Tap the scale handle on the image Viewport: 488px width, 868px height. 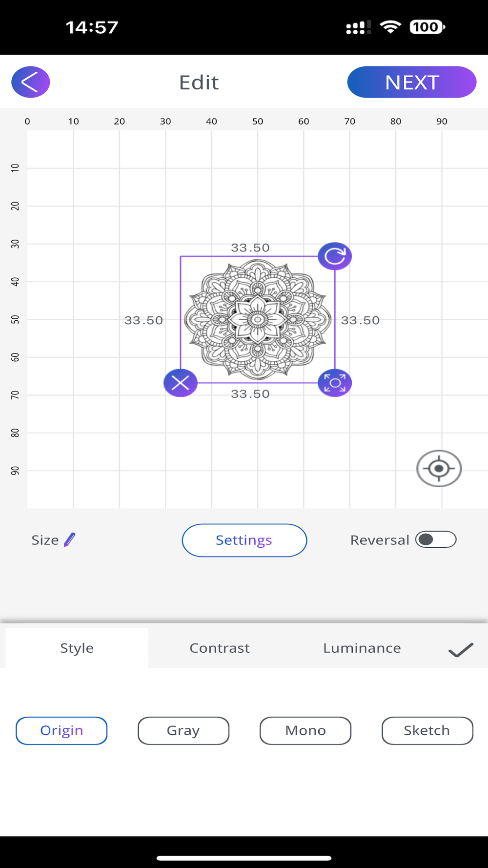(335, 383)
